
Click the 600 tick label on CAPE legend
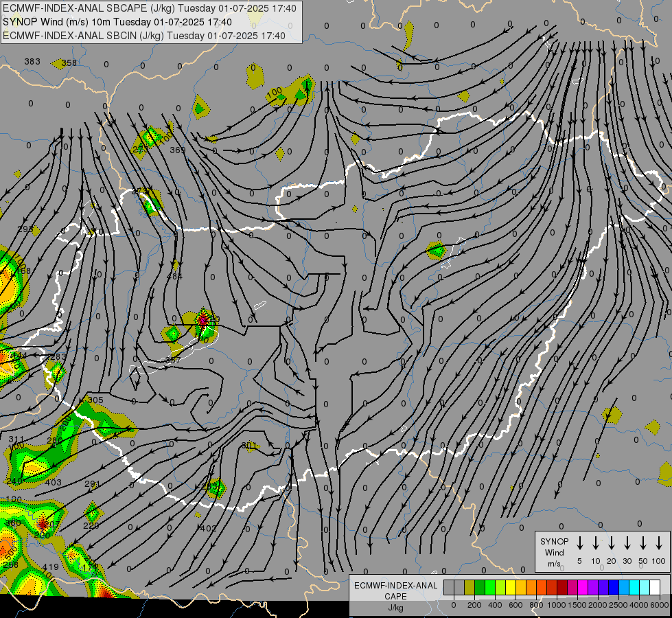(x=515, y=605)
